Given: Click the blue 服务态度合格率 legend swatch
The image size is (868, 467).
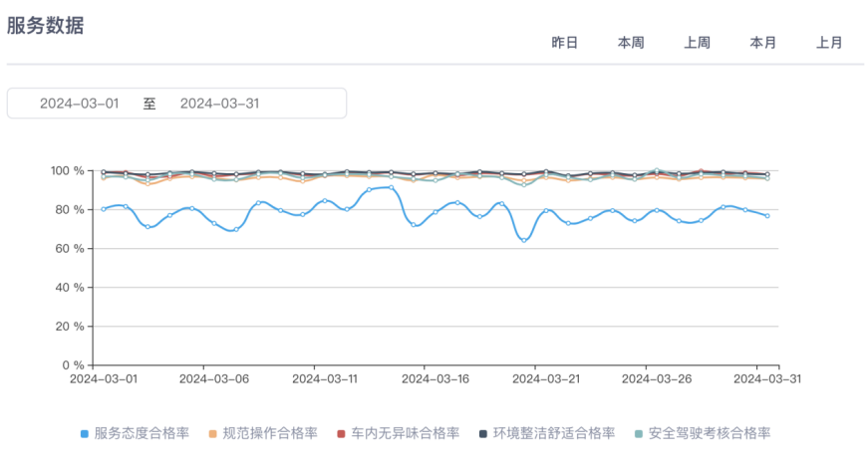Looking at the screenshot, I should pos(85,434).
